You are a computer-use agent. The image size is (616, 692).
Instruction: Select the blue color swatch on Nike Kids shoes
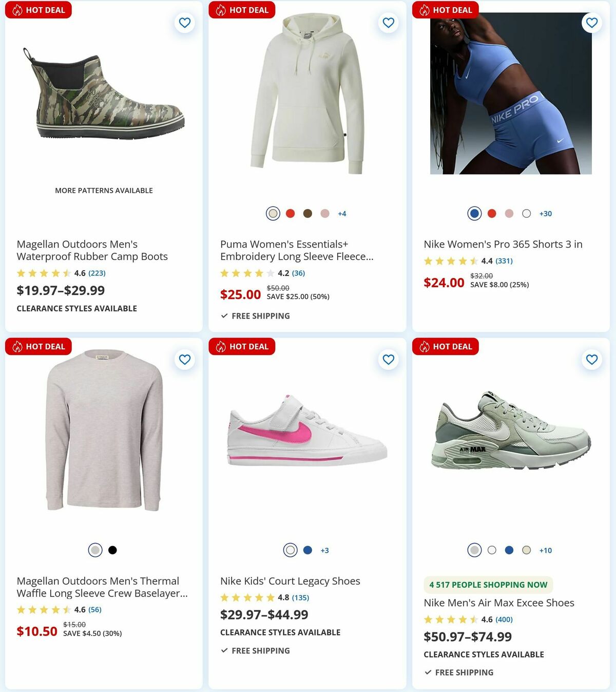click(x=307, y=550)
